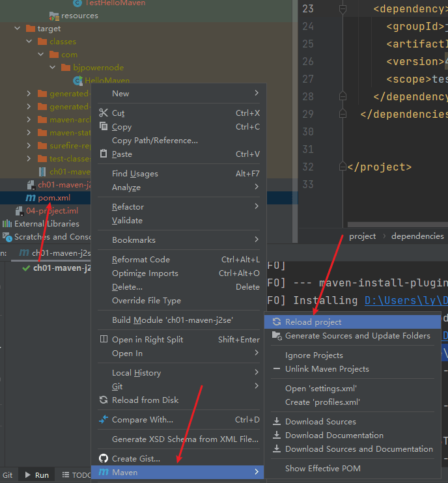Image resolution: width=448 pixels, height=483 pixels.
Task: Collapse the target folder in tree
Action: point(17,29)
